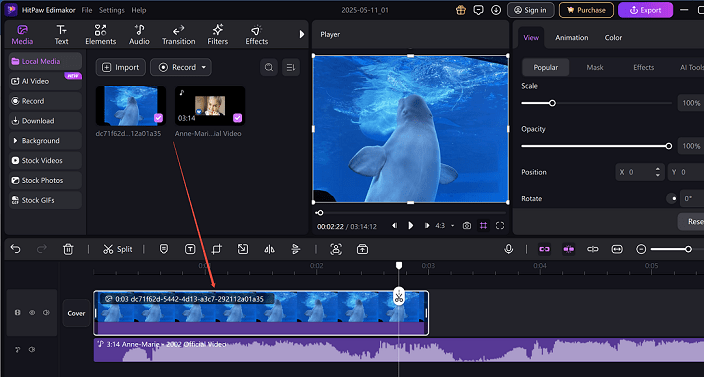Expand the Background sidebar item

point(45,140)
